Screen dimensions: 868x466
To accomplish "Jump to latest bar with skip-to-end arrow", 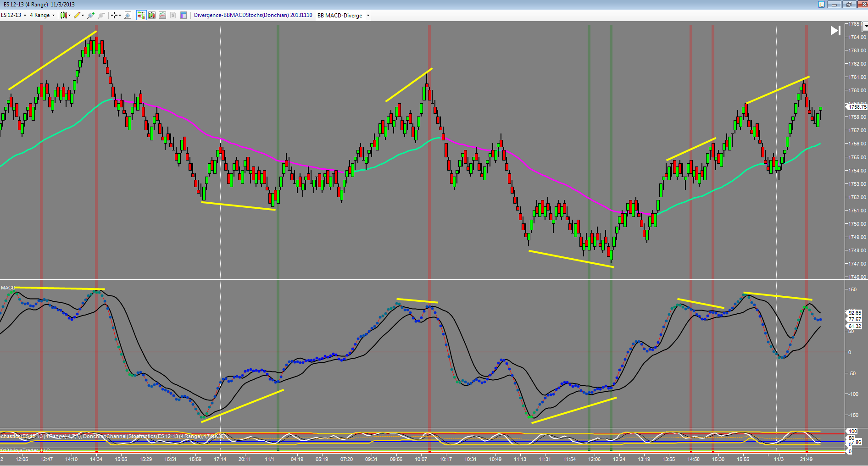I will click(x=835, y=30).
